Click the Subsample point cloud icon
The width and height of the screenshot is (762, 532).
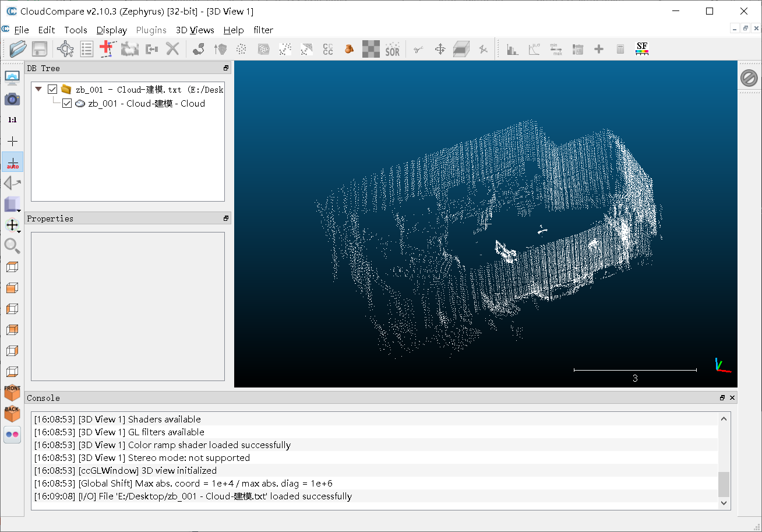coord(241,49)
